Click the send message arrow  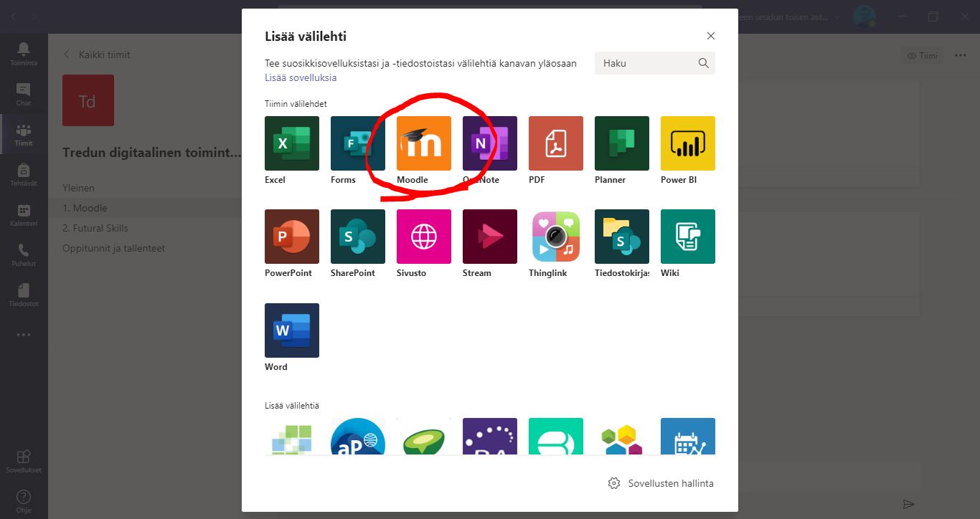909,504
